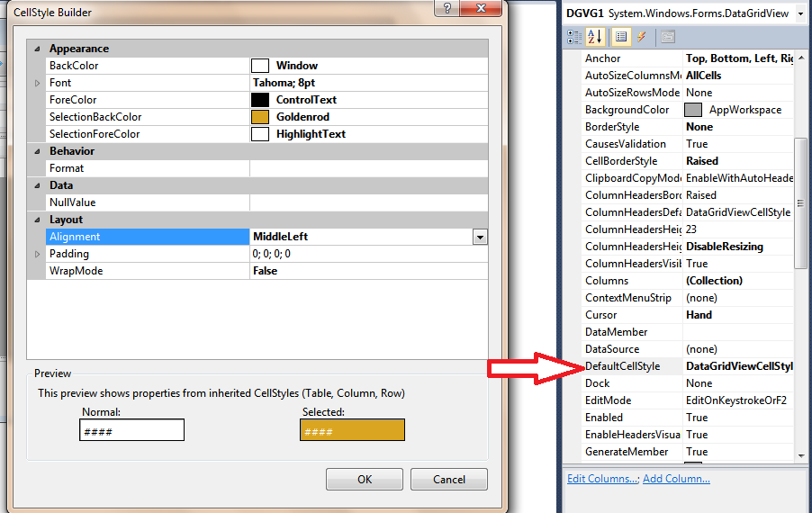Collapse the Layout category
This screenshot has height=513, width=812.
[37, 220]
